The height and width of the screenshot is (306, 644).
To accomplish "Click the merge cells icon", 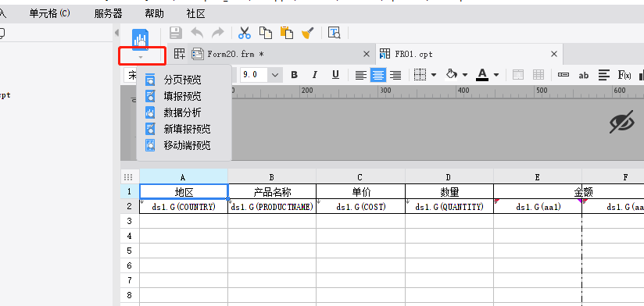I will (x=518, y=75).
